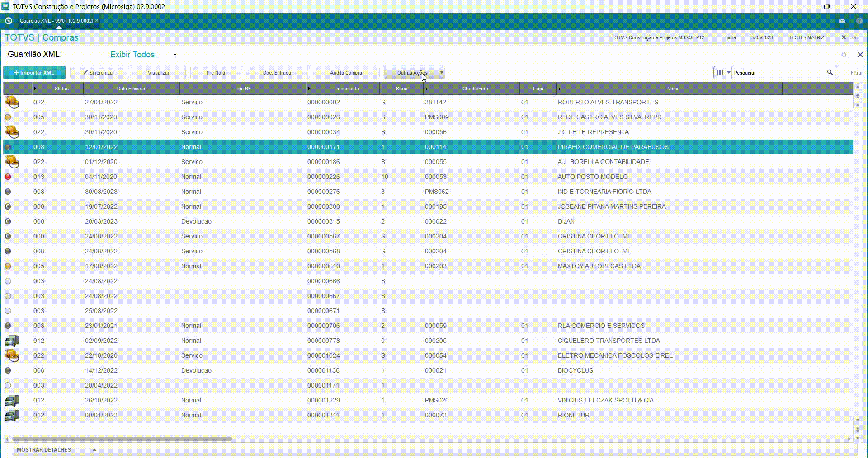Sort by Loja column header
This screenshot has height=458, width=868.
pyautogui.click(x=538, y=89)
